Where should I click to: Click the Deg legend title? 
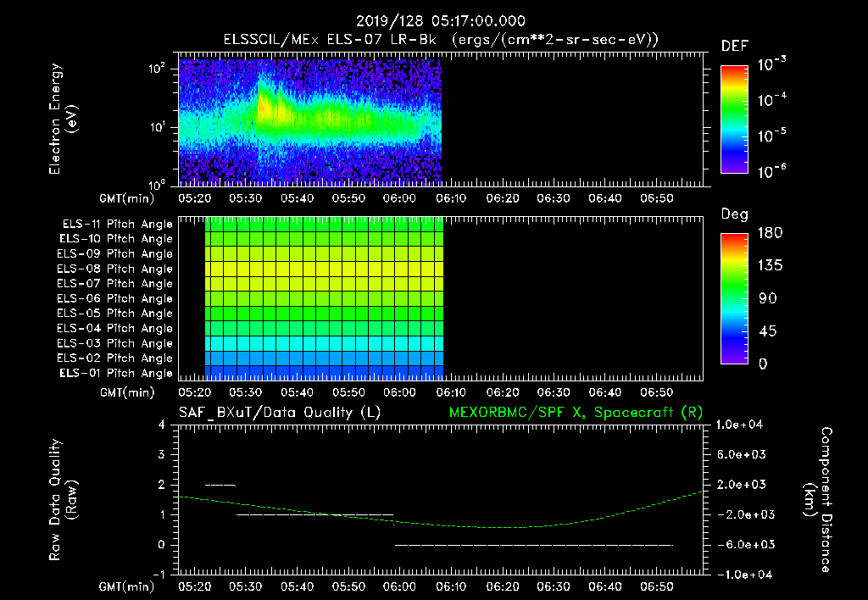735,214
